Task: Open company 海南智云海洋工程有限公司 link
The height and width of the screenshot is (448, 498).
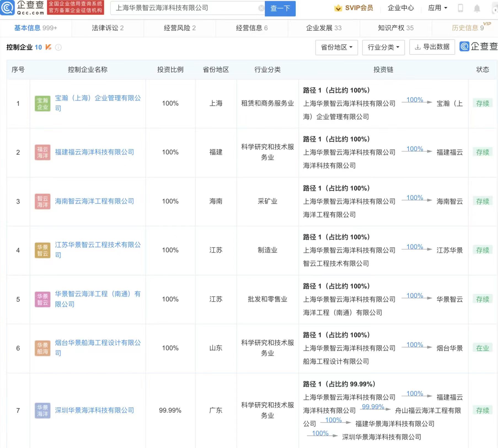Action: pyautogui.click(x=94, y=201)
